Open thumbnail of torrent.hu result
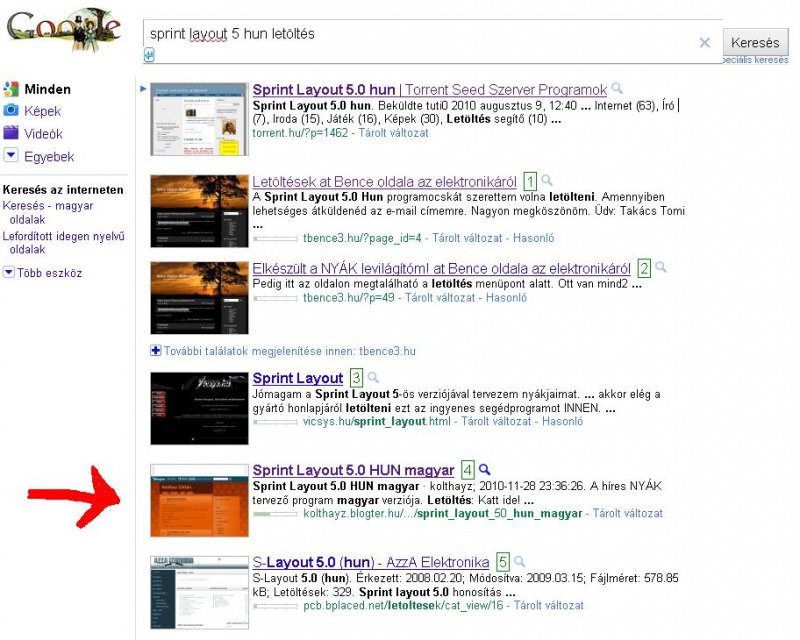Image resolution: width=800 pixels, height=640 pixels. [199, 119]
